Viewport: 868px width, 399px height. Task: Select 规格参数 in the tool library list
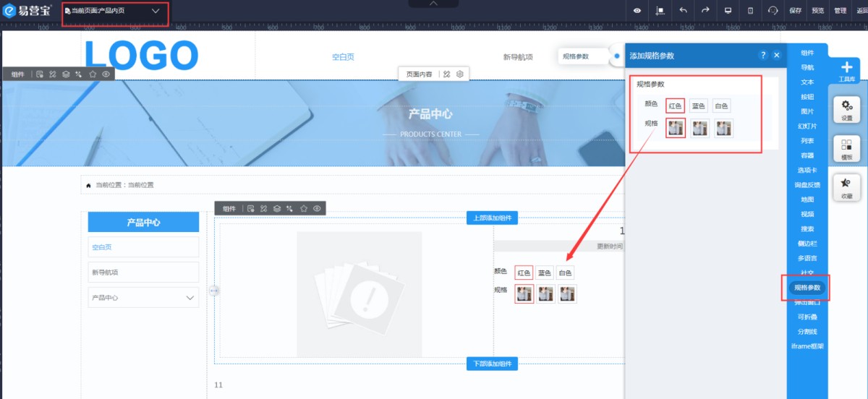pos(807,288)
